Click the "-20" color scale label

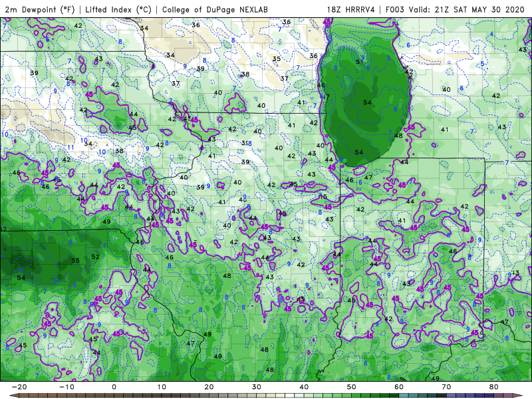click(x=19, y=387)
